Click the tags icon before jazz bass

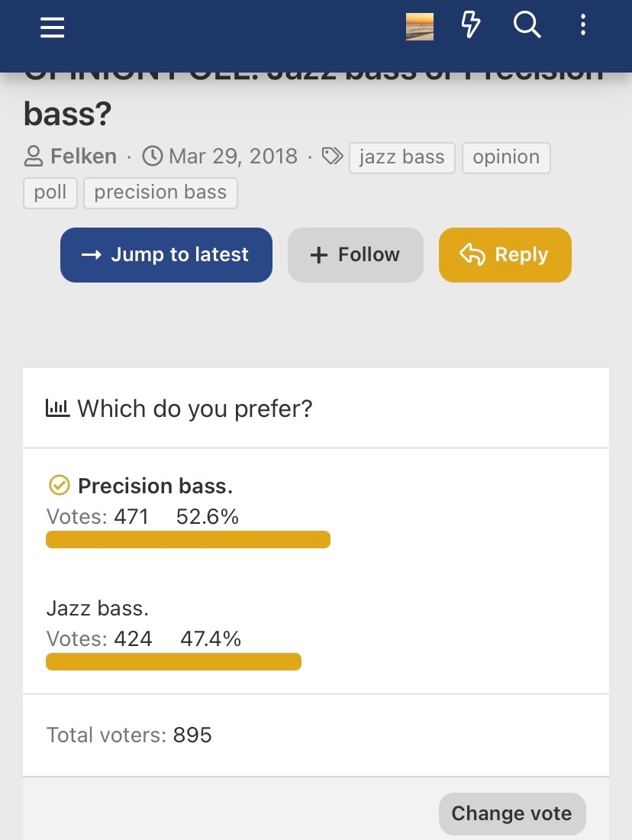click(332, 157)
